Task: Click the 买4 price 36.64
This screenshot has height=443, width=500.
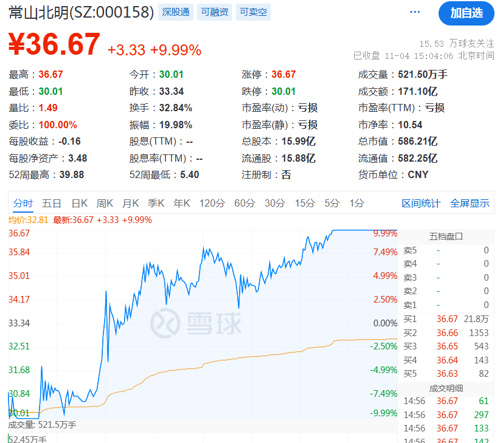Action: [x=447, y=360]
